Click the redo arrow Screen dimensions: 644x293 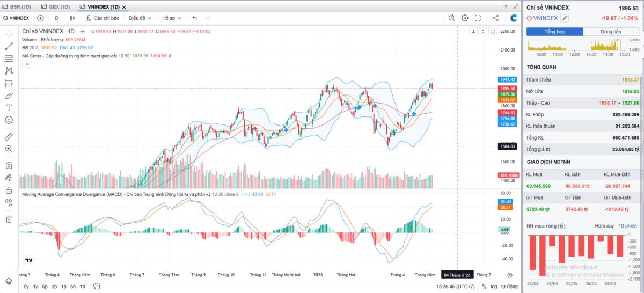click(208, 18)
